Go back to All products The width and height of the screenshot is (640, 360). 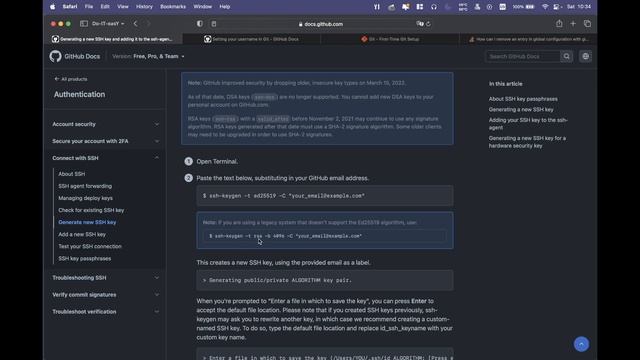[x=71, y=79]
